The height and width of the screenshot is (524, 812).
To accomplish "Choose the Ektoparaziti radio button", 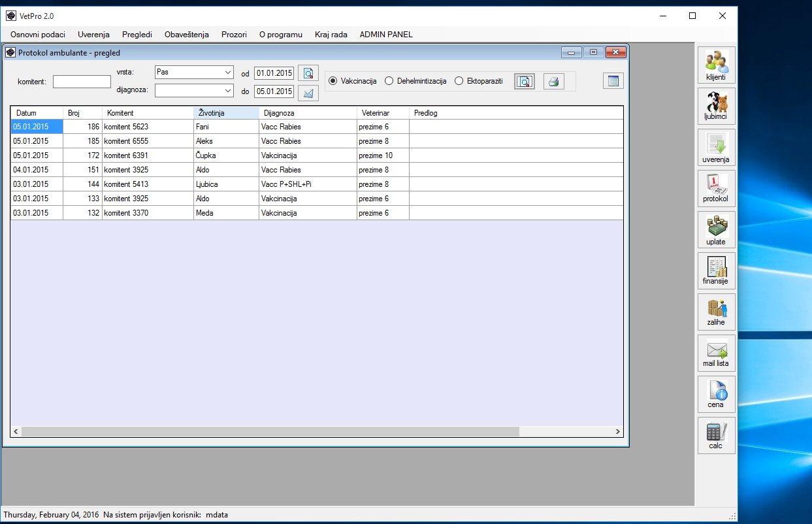I will click(459, 81).
